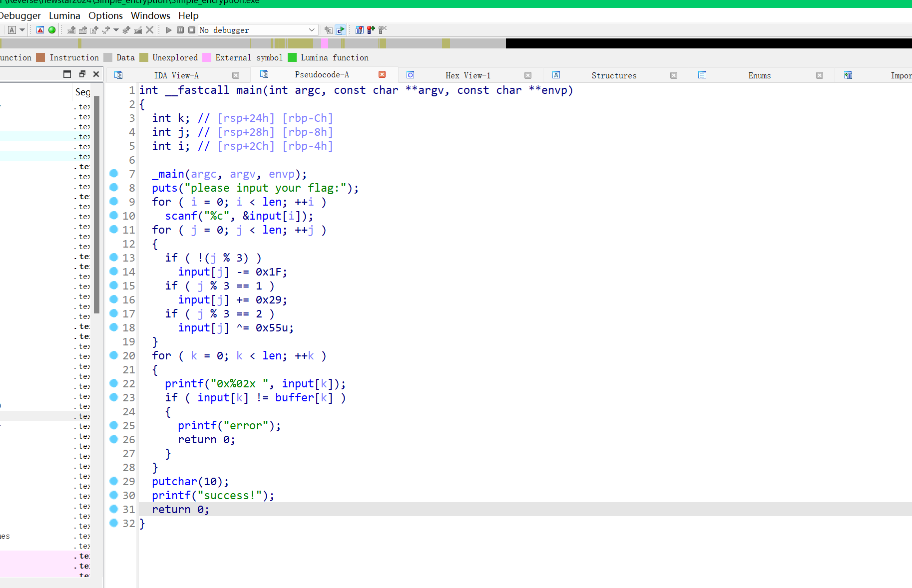The width and height of the screenshot is (912, 588).
Task: Start the process with the play button
Action: tap(169, 30)
